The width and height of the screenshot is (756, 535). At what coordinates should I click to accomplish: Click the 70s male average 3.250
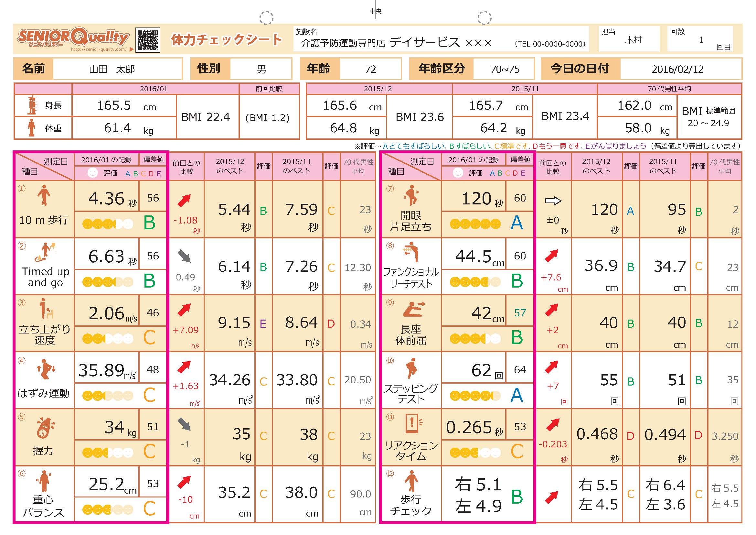[x=725, y=436]
